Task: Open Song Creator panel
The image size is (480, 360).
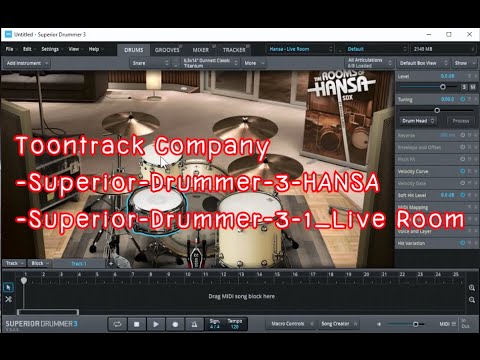Action: (x=338, y=324)
